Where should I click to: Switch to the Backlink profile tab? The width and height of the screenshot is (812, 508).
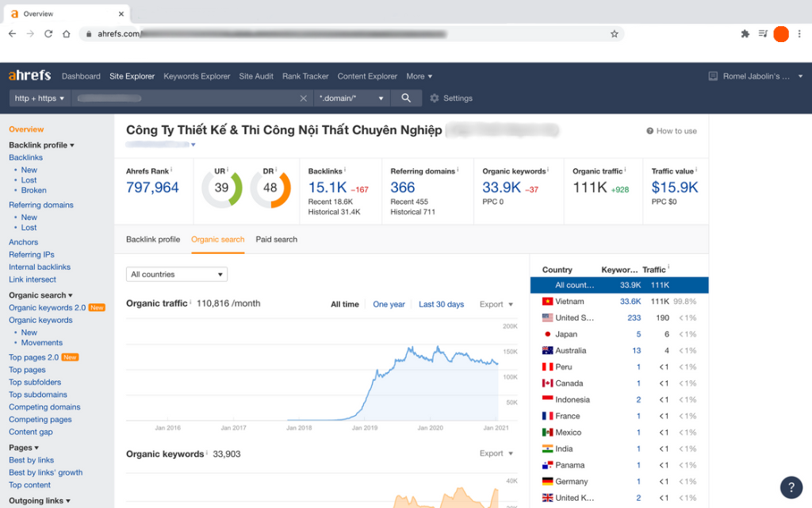[x=153, y=239]
